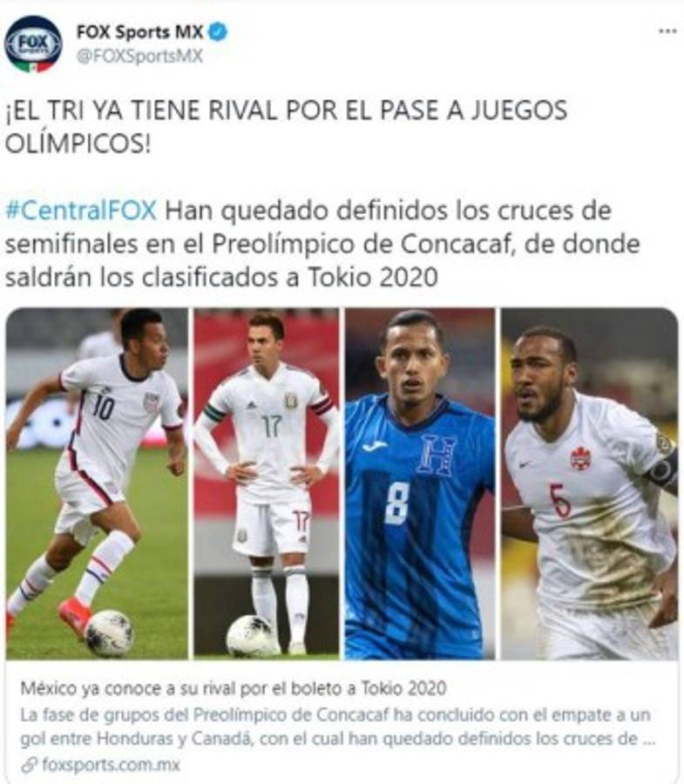
Task: View the Canada number 5 player photo
Action: [x=590, y=483]
